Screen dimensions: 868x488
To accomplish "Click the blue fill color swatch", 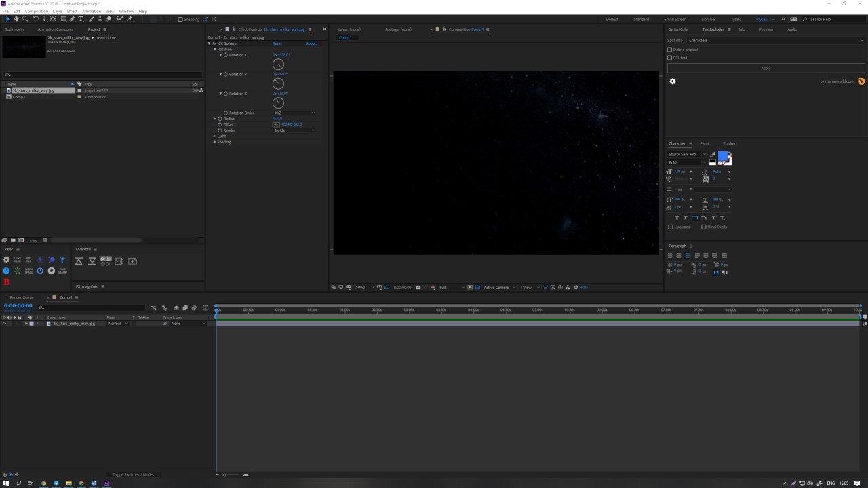I will click(x=722, y=156).
